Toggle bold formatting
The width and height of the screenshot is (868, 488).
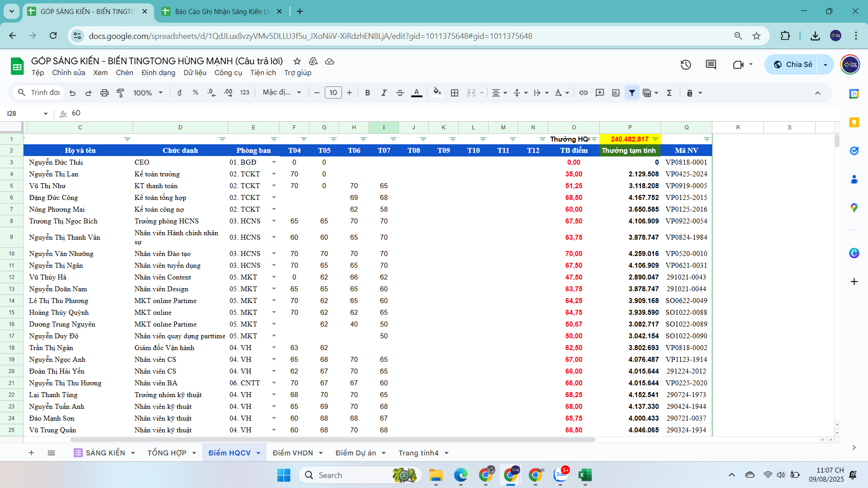point(367,93)
